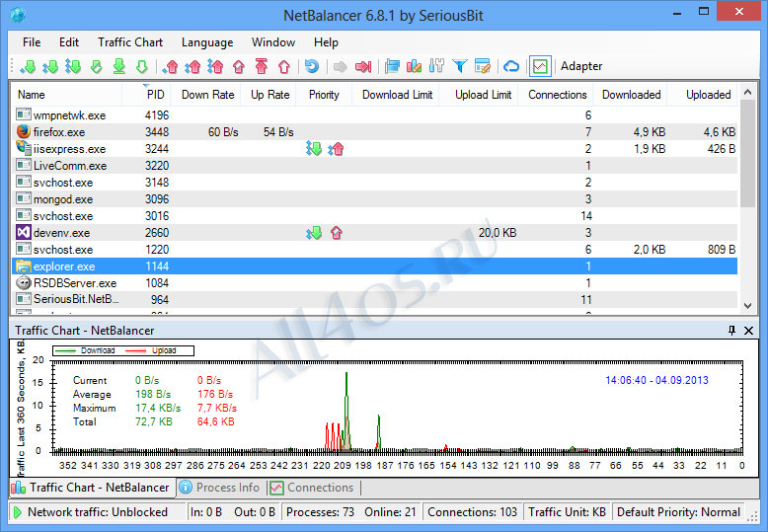Click the greyed-out right arrow toolbar icon
Viewport: 768px width, 532px height.
coord(340,66)
